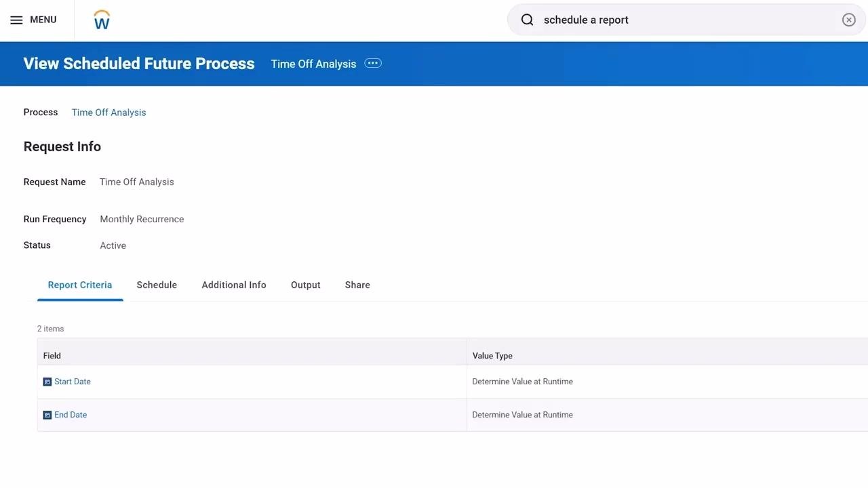The width and height of the screenshot is (868, 488).
Task: Open the hamburger MENU icon
Action: click(x=16, y=20)
